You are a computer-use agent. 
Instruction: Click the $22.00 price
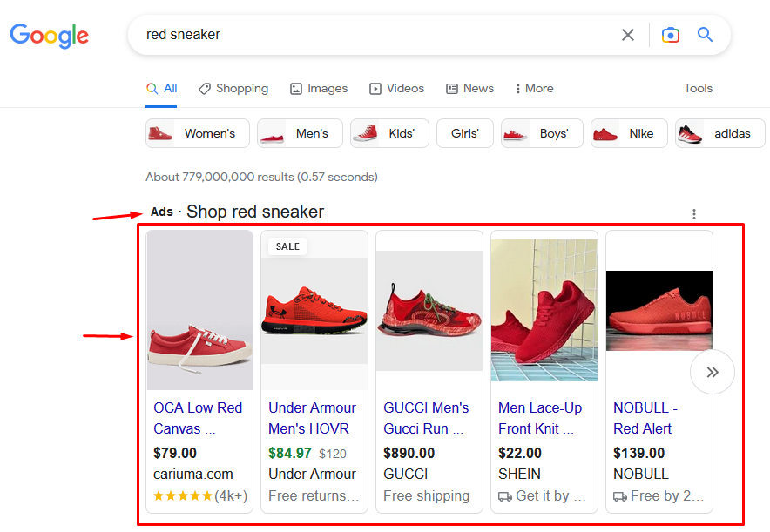click(520, 453)
